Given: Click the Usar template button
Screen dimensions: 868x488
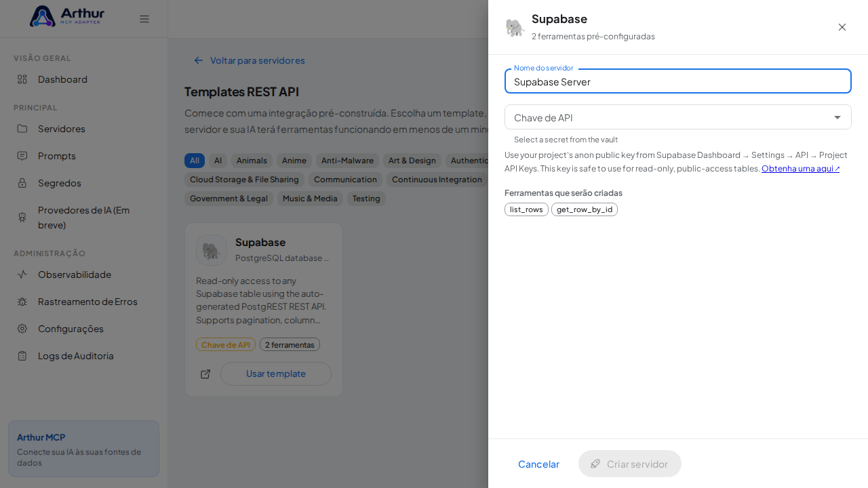Looking at the screenshot, I should click(x=276, y=373).
